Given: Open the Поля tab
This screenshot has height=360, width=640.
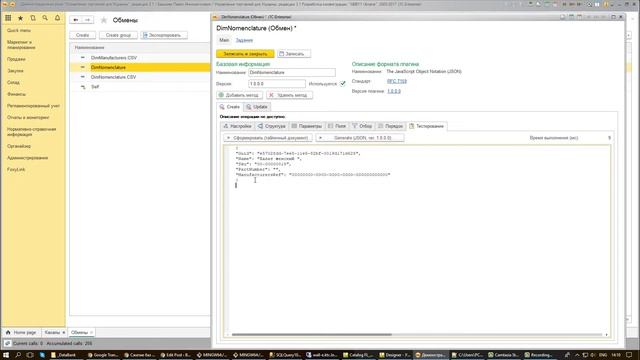Looking at the screenshot, I should [337, 126].
